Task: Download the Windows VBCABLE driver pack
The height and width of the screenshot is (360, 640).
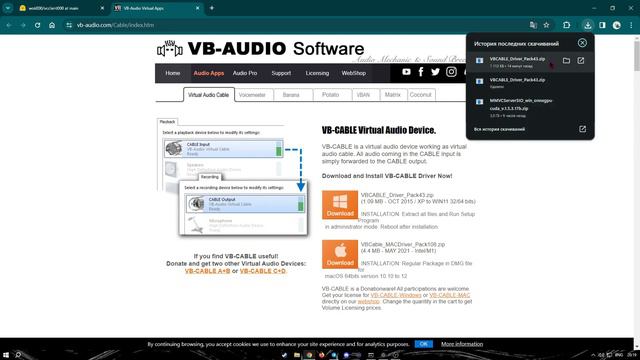Action: click(x=340, y=205)
